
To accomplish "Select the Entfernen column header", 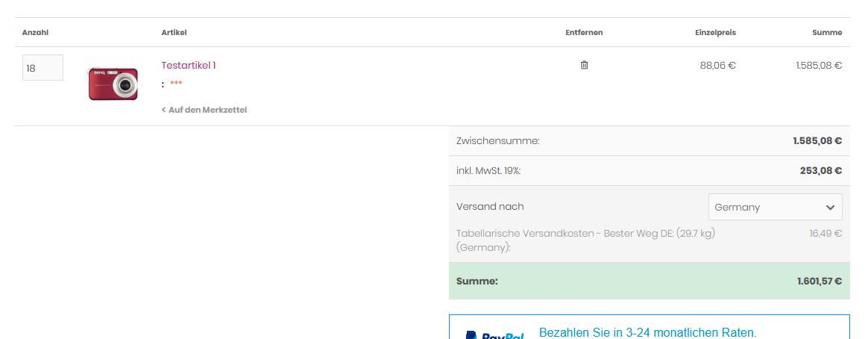I will 584,32.
